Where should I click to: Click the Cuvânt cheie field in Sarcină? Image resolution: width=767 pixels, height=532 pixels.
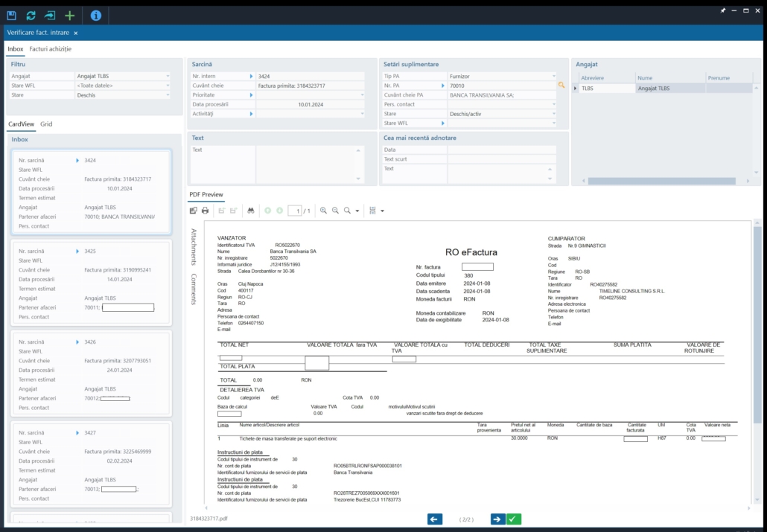310,86
